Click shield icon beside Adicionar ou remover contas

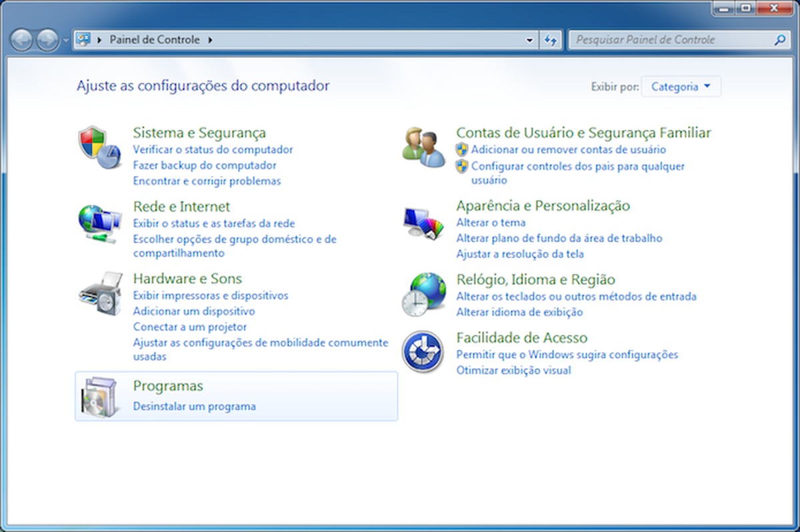point(462,149)
